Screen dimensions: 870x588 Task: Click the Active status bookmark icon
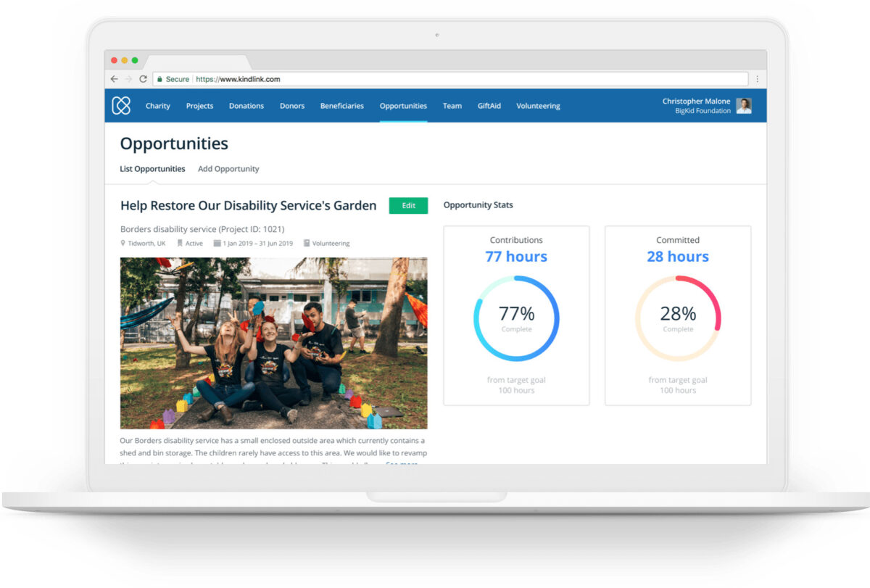[180, 244]
